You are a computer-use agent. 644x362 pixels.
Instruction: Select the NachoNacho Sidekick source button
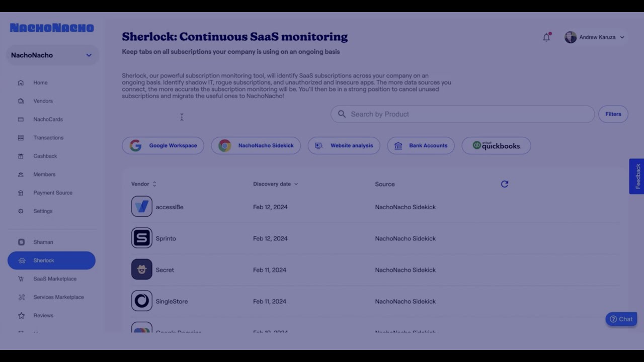point(256,146)
